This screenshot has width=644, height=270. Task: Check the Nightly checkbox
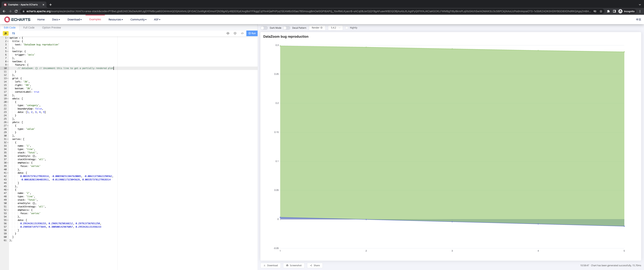pos(347,28)
